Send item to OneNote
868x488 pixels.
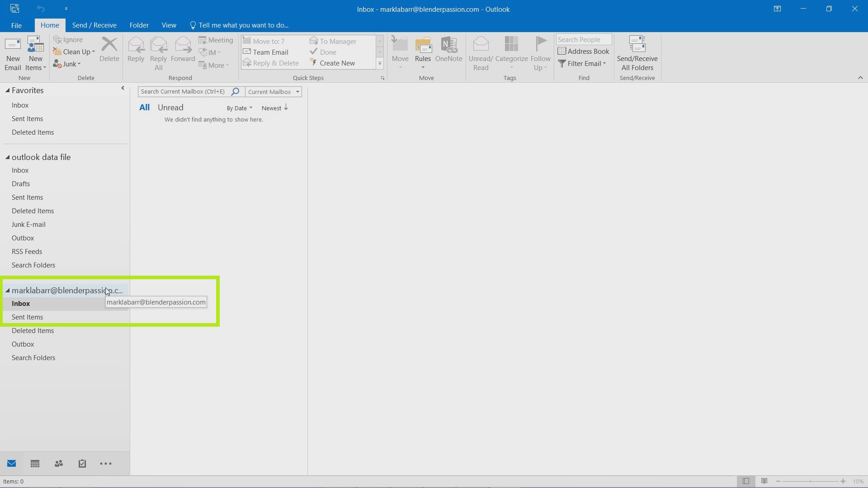coord(448,50)
